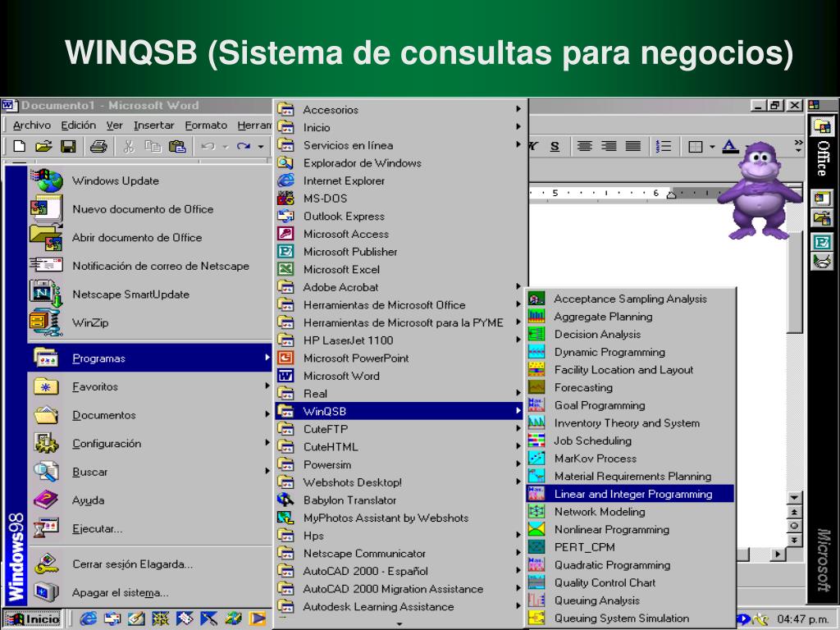Launch Microsoft Publisher
Viewport: 840px width, 630px height.
click(x=399, y=251)
